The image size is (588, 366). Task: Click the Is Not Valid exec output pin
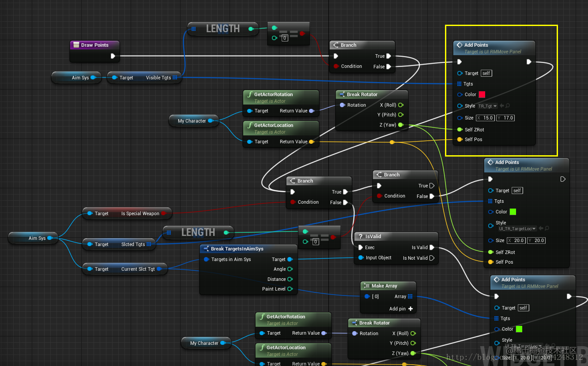[432, 258]
